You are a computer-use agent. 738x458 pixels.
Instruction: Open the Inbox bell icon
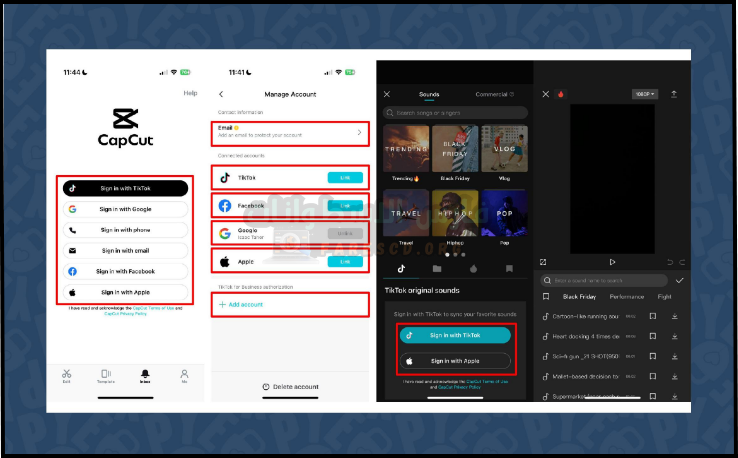coord(144,375)
